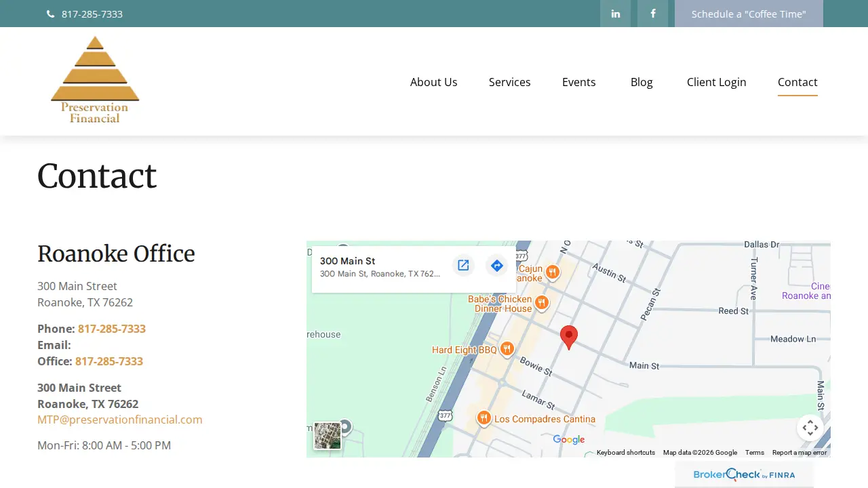Open the Blog page
Viewport: 868px width, 488px height.
click(642, 82)
